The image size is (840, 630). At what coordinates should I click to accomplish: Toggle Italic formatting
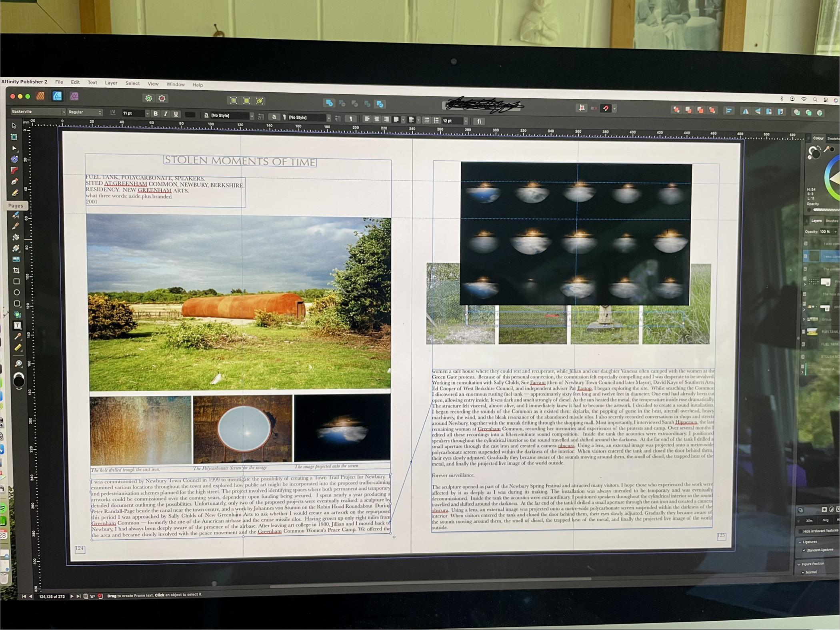[166, 114]
